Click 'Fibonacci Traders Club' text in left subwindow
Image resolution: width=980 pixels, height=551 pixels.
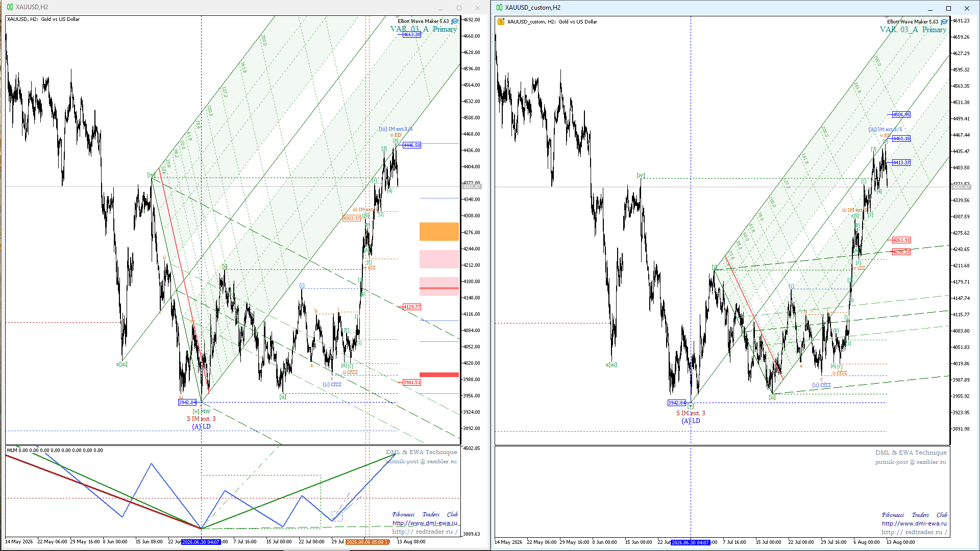[x=425, y=514]
